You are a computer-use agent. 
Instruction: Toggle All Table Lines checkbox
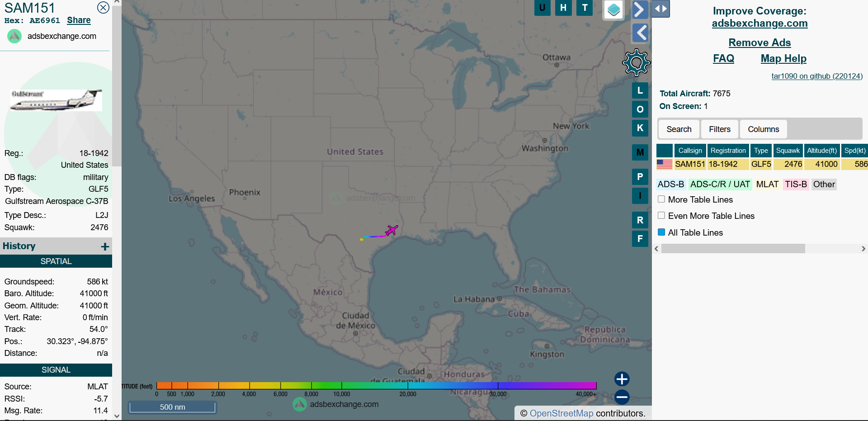tap(661, 232)
